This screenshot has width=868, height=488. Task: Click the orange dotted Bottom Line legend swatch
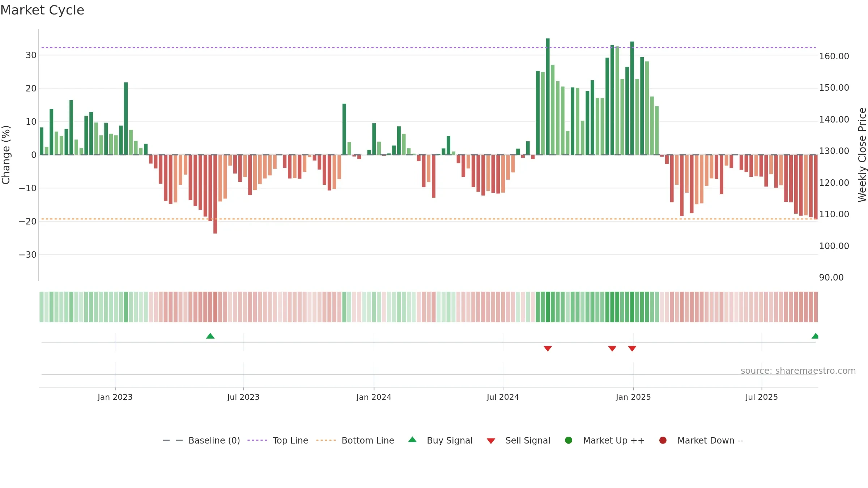[x=326, y=440]
